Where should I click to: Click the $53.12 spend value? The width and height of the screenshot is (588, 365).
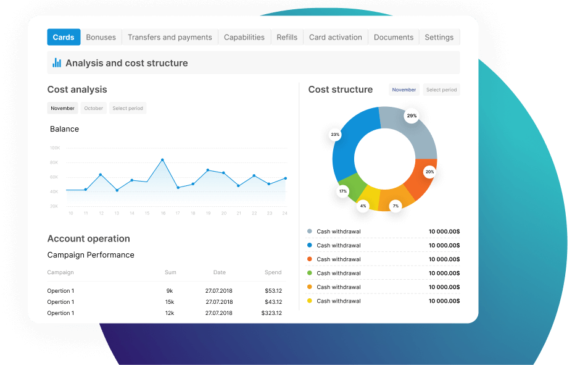point(273,291)
